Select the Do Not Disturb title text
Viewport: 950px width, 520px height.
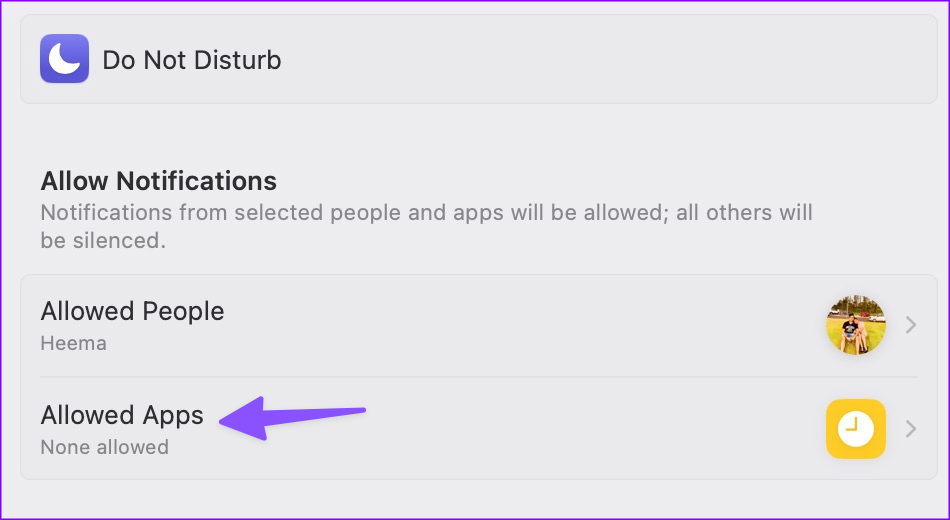[x=192, y=60]
